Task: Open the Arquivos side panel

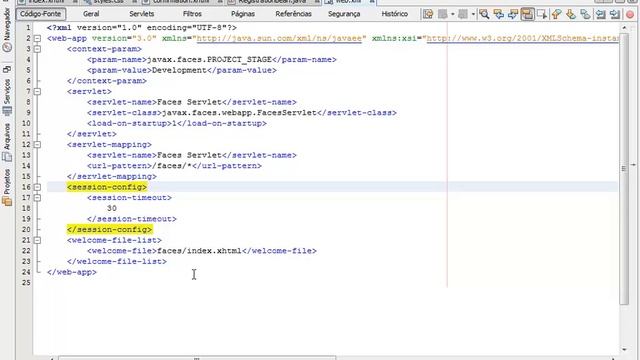Action: click(7, 142)
